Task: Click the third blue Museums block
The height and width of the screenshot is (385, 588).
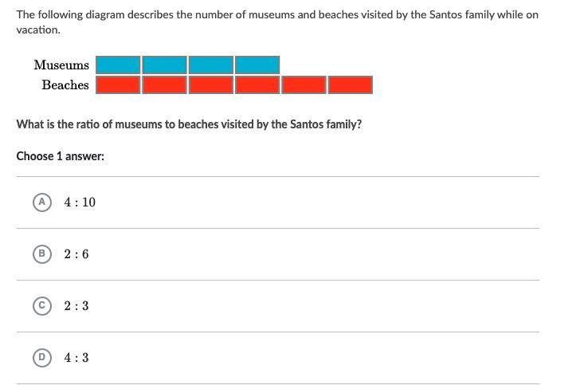Action: coord(211,65)
